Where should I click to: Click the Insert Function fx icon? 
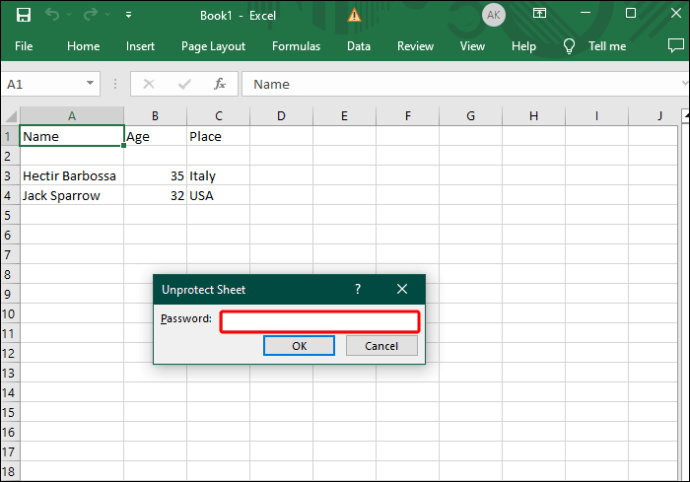(x=220, y=84)
